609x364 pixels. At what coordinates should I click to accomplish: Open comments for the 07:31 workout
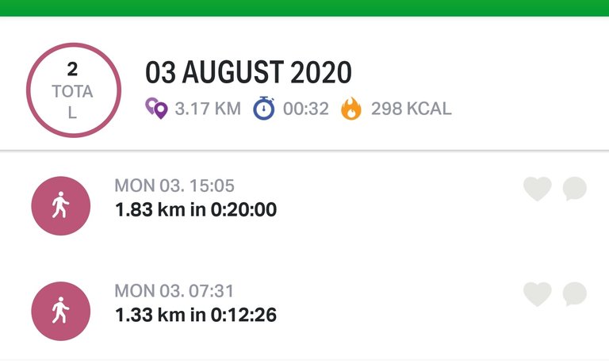tap(574, 293)
